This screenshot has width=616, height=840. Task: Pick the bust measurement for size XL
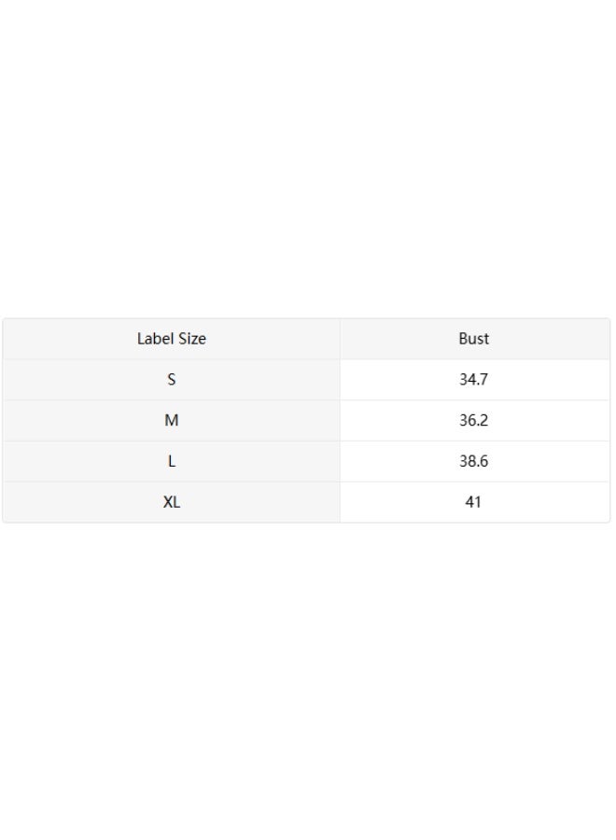474,502
